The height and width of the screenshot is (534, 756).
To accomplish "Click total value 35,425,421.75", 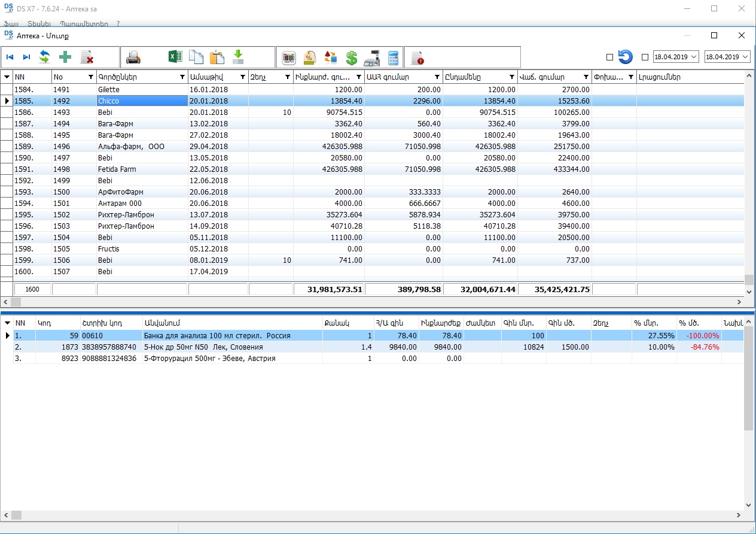I will coord(554,289).
